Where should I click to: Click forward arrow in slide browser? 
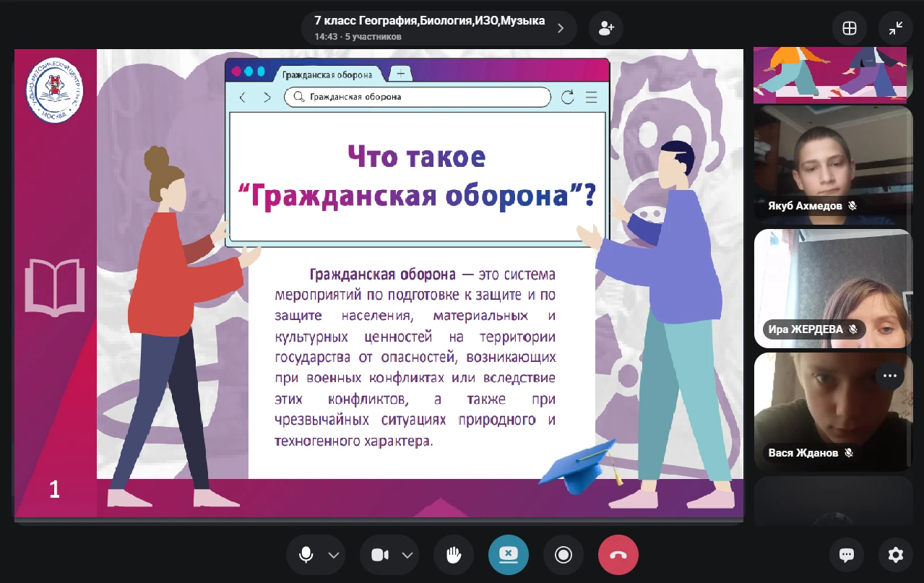(267, 97)
